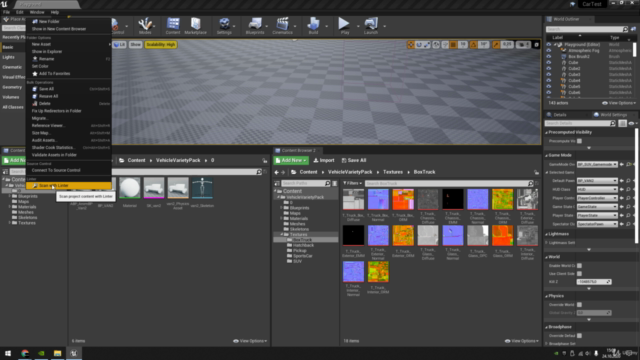
Task: Click Add New in Content Browser 2
Action: tap(291, 160)
